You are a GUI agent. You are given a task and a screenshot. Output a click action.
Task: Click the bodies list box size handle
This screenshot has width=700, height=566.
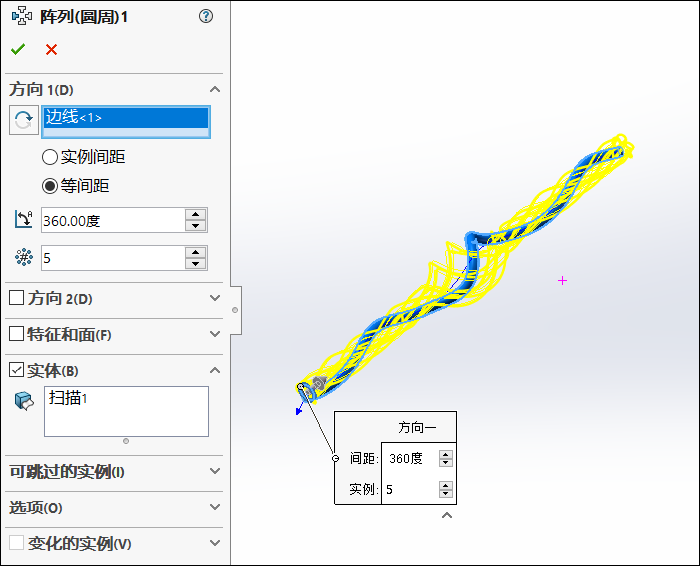[126, 441]
